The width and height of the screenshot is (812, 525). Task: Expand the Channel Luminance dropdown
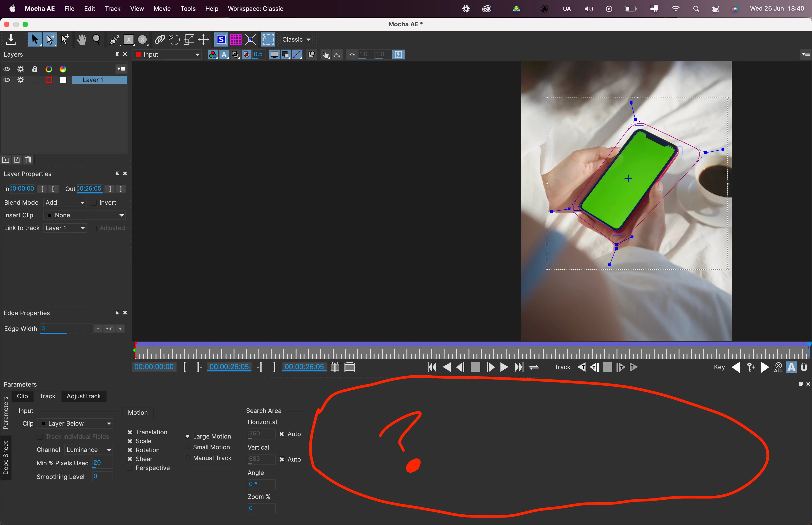89,450
